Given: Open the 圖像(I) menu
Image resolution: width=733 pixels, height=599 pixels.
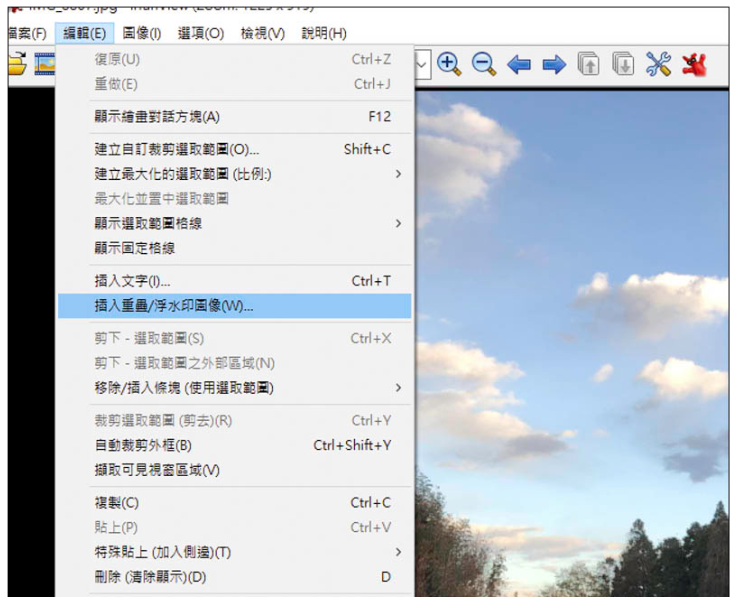Looking at the screenshot, I should pos(142,33).
